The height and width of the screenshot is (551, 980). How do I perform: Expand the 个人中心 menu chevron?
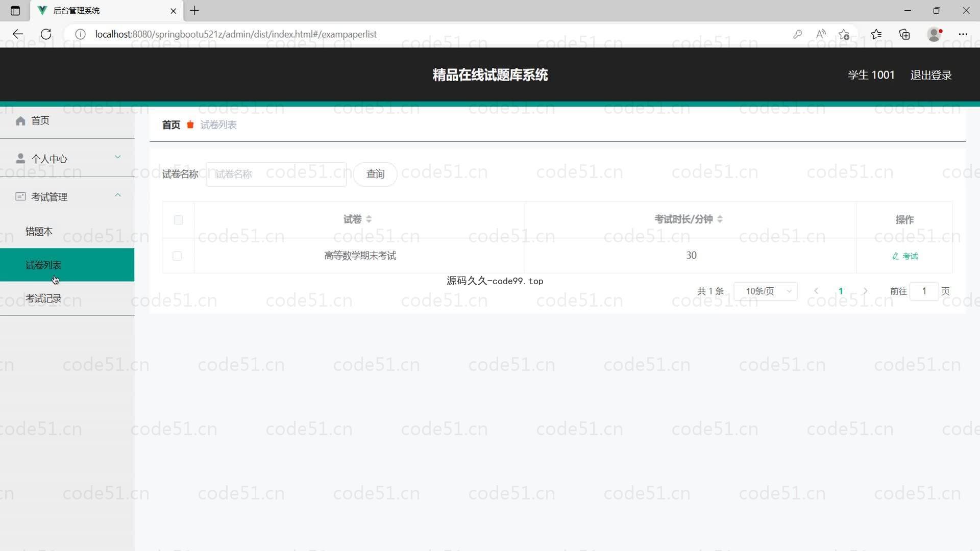tap(118, 157)
